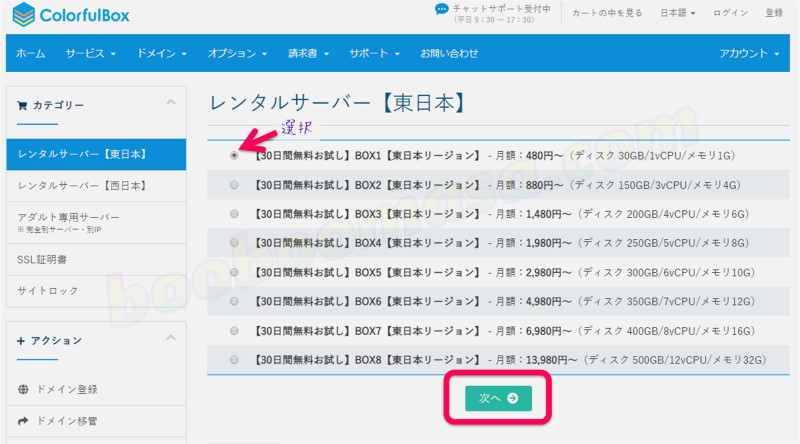Click the BOX6 plan label, 月額4,980円
Image resolution: width=800 pixels, height=444 pixels.
coord(504,301)
